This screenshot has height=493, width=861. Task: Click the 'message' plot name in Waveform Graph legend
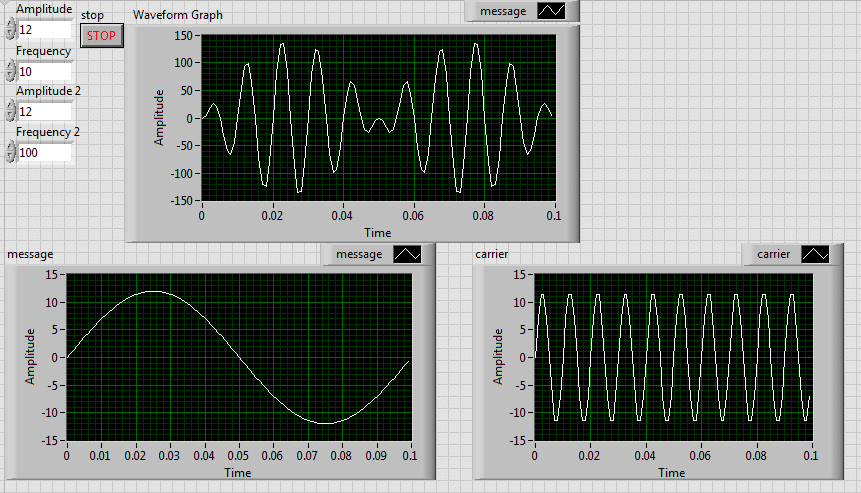[x=503, y=11]
